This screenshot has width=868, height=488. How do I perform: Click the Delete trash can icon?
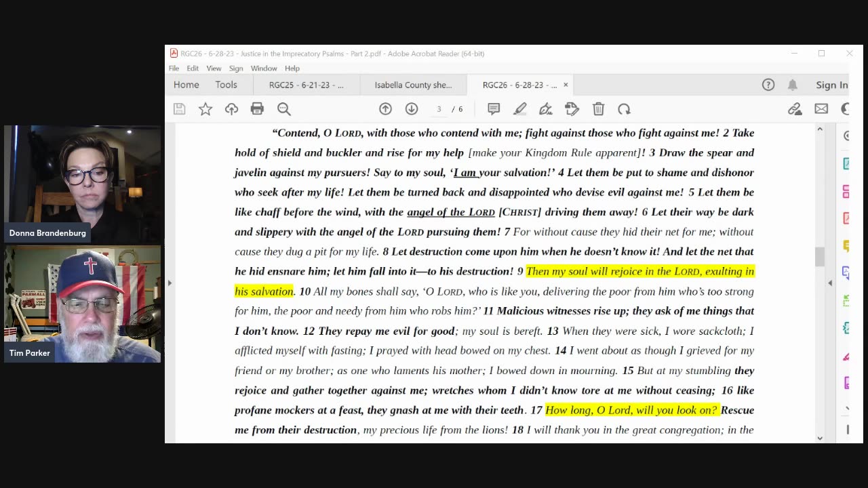pyautogui.click(x=598, y=109)
